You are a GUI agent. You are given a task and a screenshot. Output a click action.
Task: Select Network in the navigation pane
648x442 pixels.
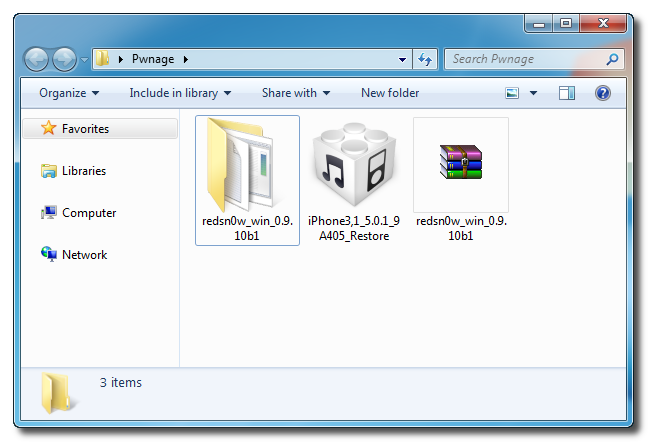(84, 255)
